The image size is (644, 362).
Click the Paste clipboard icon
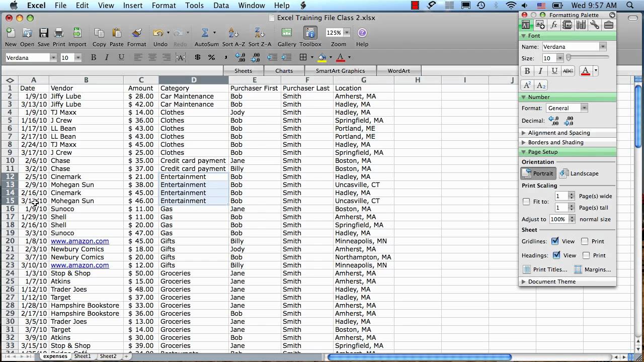[x=116, y=33]
